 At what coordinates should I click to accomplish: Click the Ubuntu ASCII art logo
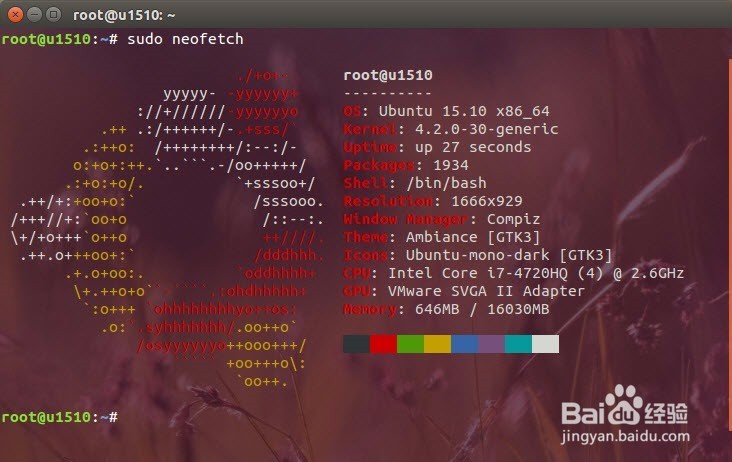pos(168,229)
